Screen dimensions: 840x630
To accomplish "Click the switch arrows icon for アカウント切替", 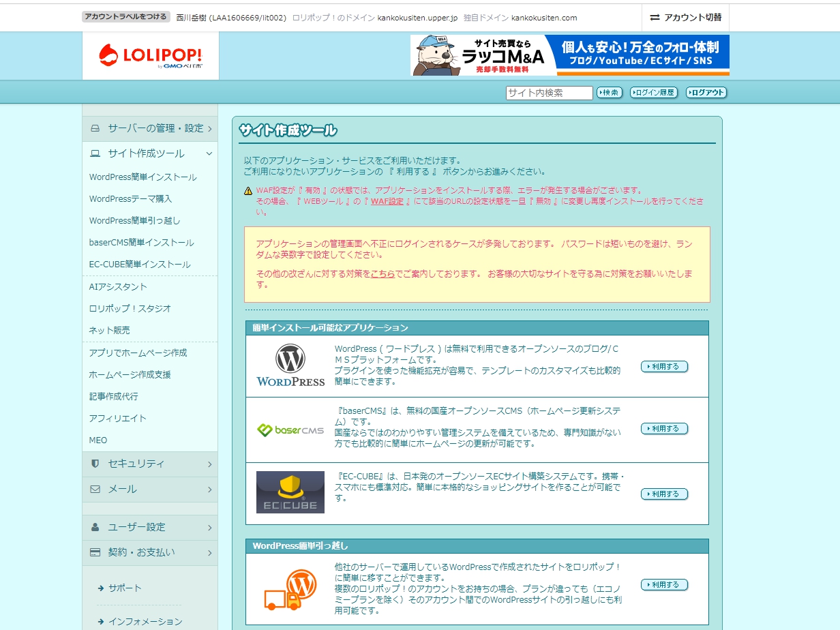I will point(655,18).
